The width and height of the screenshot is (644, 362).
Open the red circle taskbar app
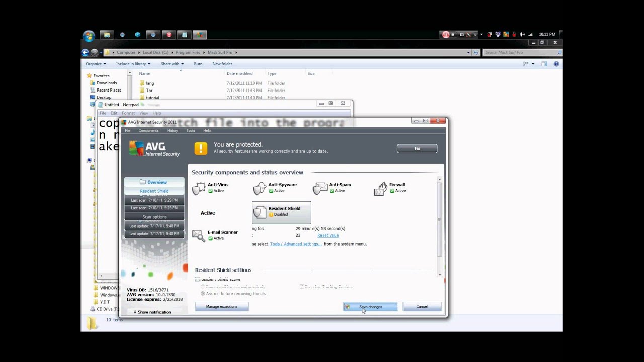169,35
